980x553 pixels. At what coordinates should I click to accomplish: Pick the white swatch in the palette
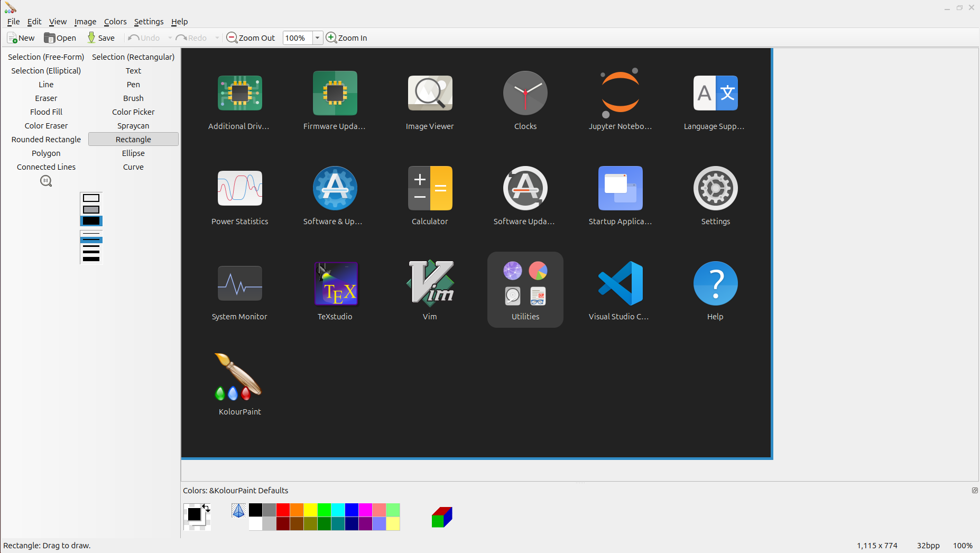pyautogui.click(x=255, y=524)
